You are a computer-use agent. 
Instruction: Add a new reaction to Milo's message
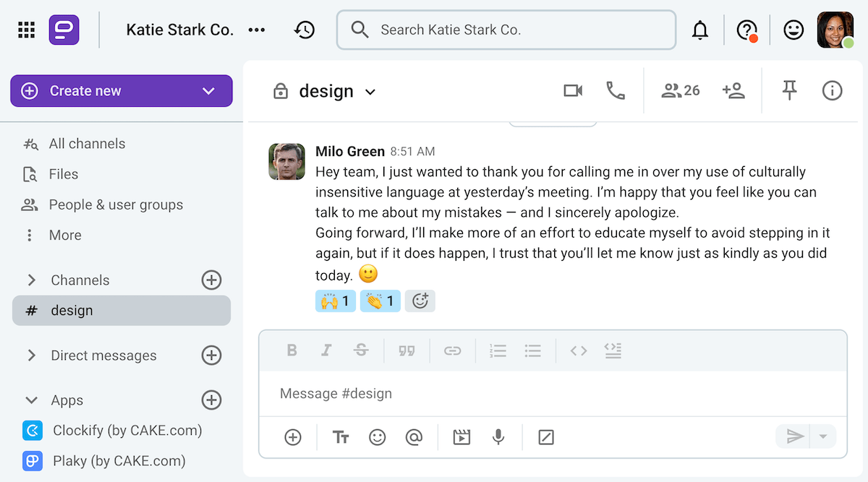pyautogui.click(x=420, y=301)
